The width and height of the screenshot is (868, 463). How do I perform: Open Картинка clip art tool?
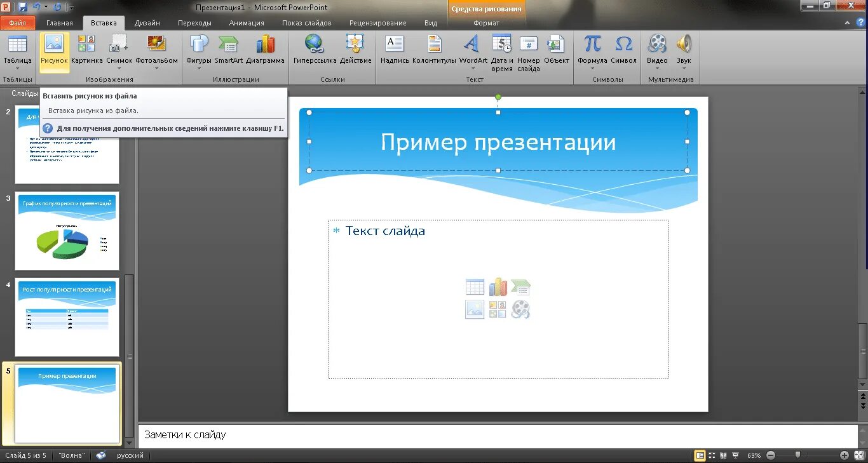click(86, 50)
